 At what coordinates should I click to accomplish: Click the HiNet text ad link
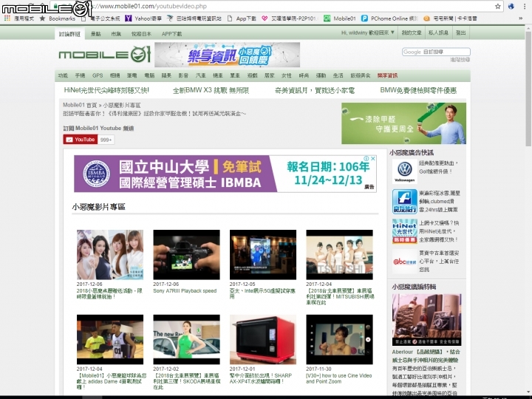click(106, 91)
